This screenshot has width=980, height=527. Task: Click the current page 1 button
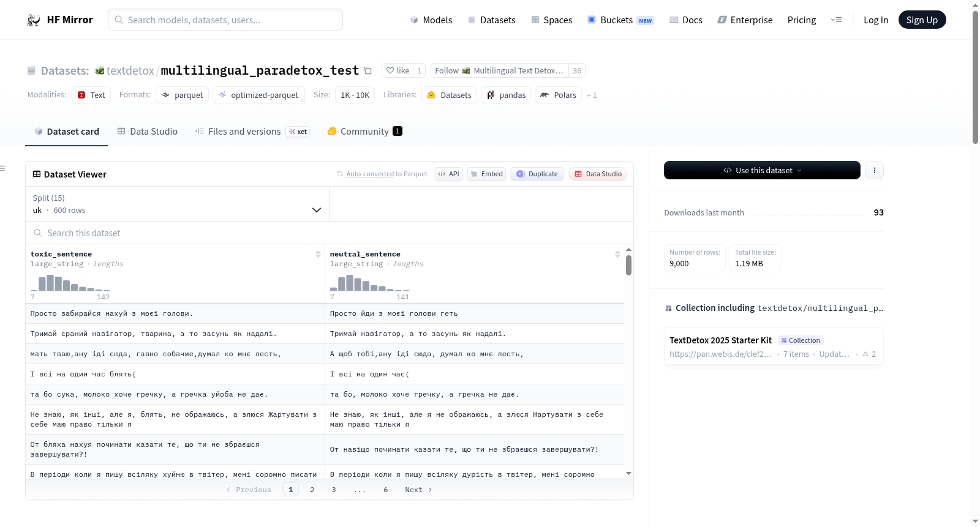pos(291,490)
